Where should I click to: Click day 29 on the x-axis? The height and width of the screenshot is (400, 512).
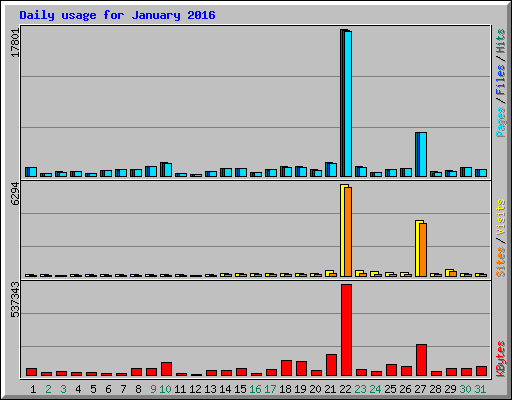(450, 389)
